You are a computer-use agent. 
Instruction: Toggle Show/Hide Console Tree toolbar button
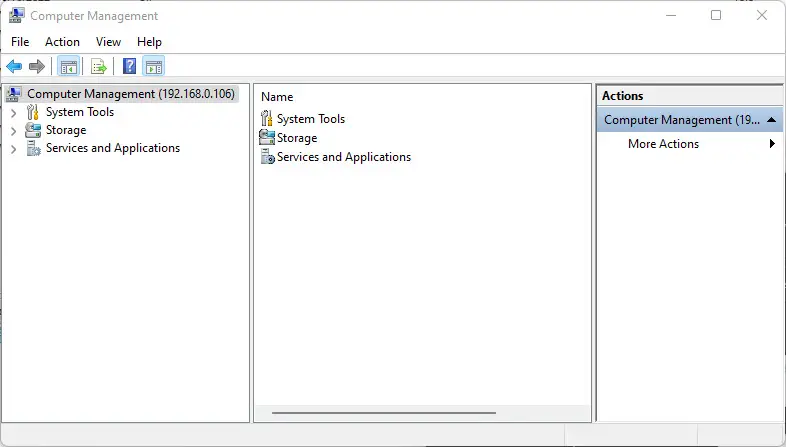coord(68,67)
